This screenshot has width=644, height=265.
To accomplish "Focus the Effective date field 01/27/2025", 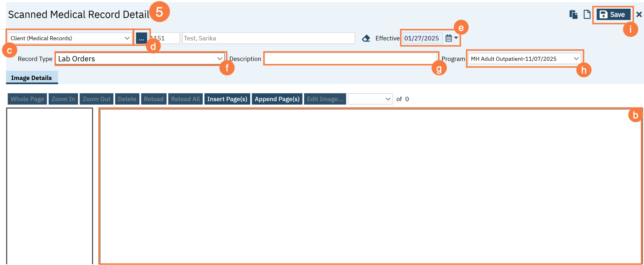I will (x=421, y=38).
